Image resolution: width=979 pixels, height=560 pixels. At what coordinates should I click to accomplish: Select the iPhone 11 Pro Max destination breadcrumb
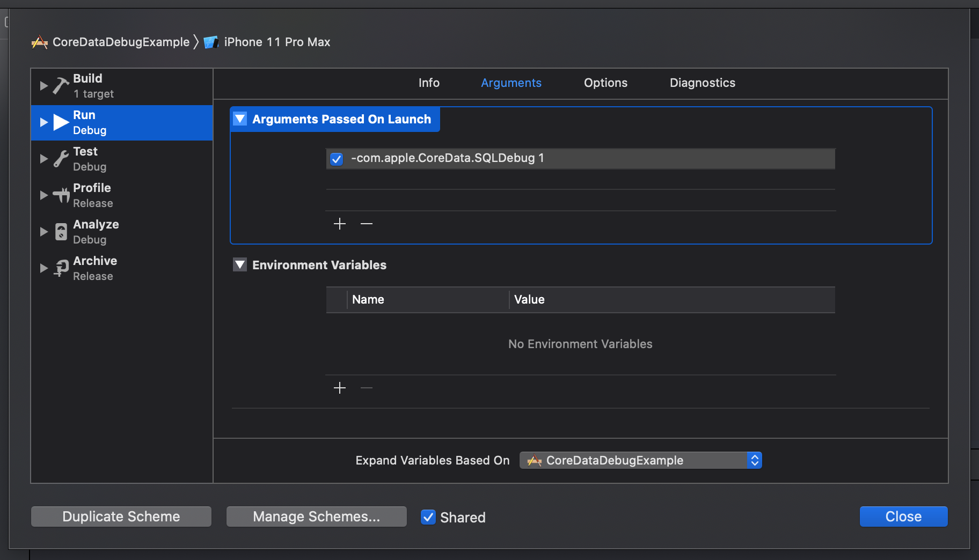[277, 42]
